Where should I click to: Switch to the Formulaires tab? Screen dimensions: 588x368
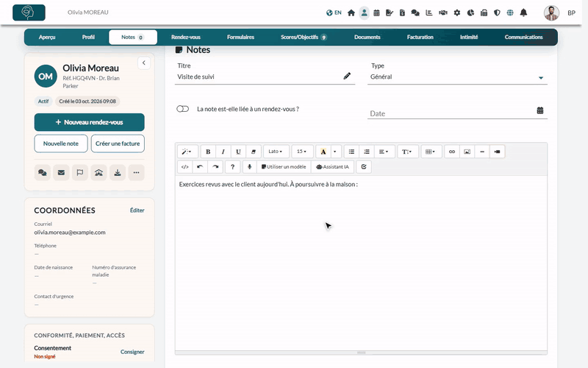[240, 38]
